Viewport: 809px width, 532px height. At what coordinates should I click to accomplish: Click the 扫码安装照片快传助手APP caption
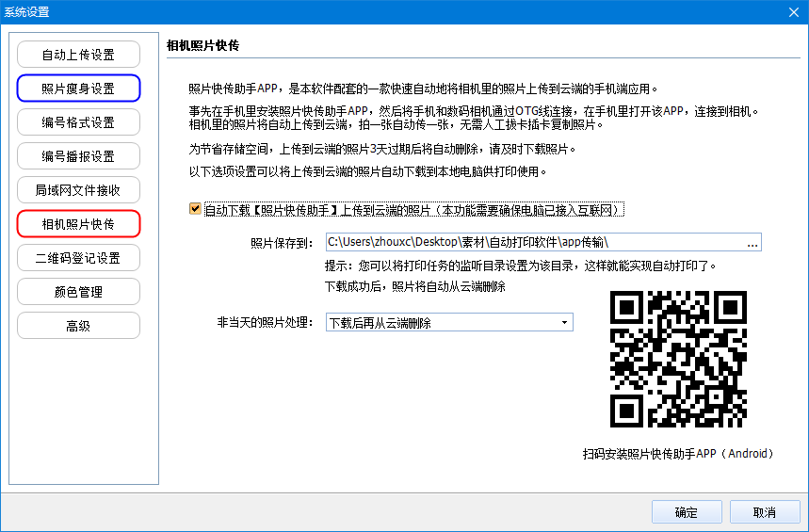678,454
